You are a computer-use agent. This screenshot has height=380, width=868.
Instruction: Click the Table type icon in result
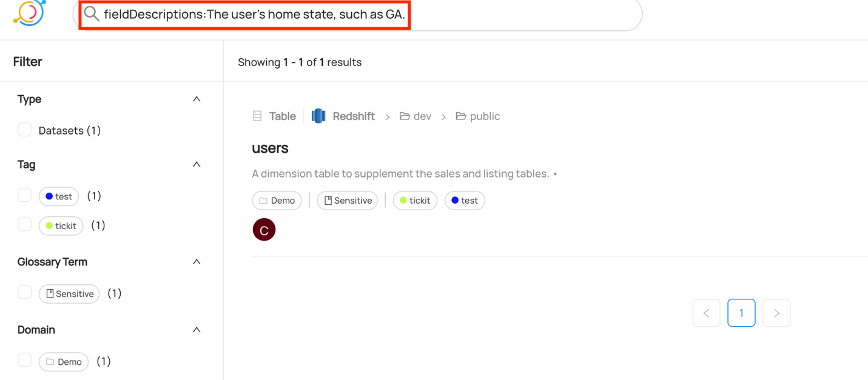[x=257, y=116]
